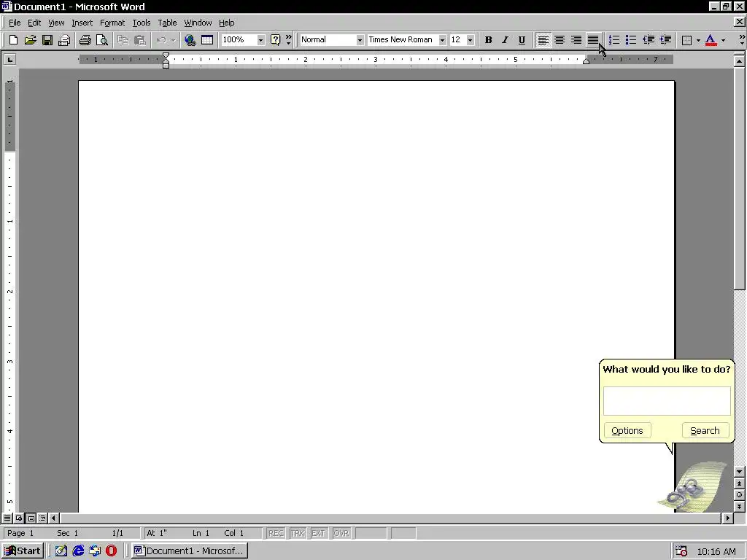
Task: Save the document with the floppy disk icon
Action: click(47, 40)
